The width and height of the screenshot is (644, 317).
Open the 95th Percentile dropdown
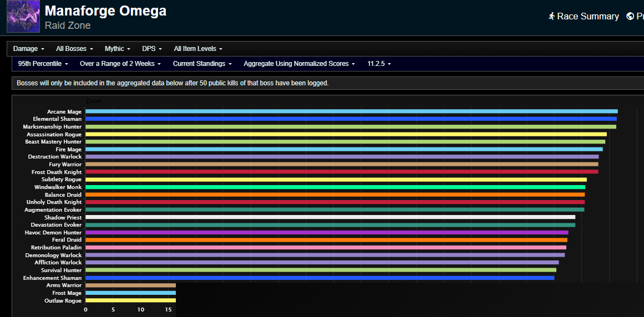(x=43, y=64)
